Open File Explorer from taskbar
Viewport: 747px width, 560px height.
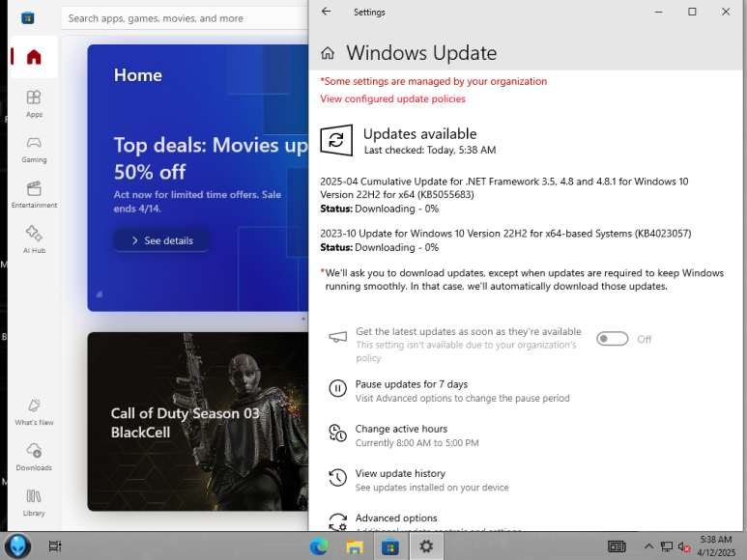[355, 546]
